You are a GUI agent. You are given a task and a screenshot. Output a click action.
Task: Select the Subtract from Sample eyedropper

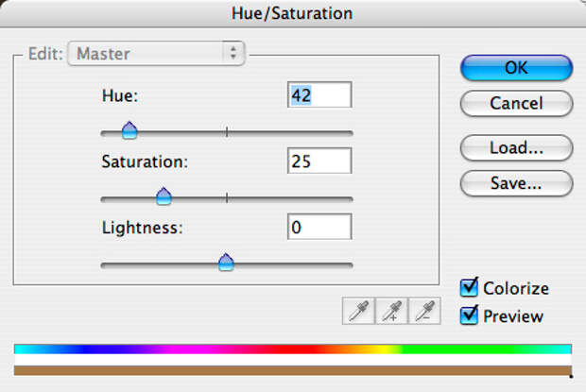click(424, 311)
